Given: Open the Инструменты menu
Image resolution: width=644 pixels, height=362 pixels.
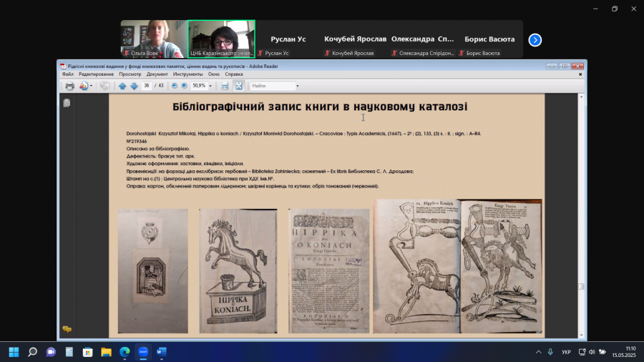Looking at the screenshot, I should [x=187, y=74].
